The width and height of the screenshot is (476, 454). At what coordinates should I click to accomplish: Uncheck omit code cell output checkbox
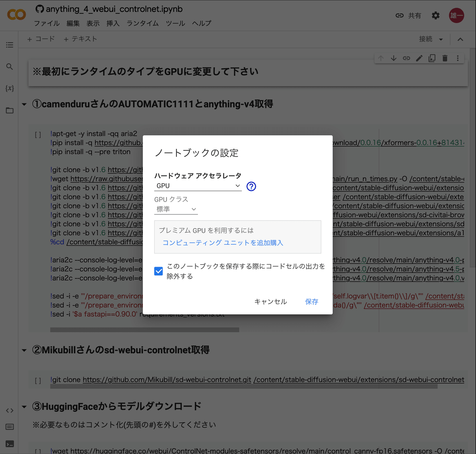[158, 271]
